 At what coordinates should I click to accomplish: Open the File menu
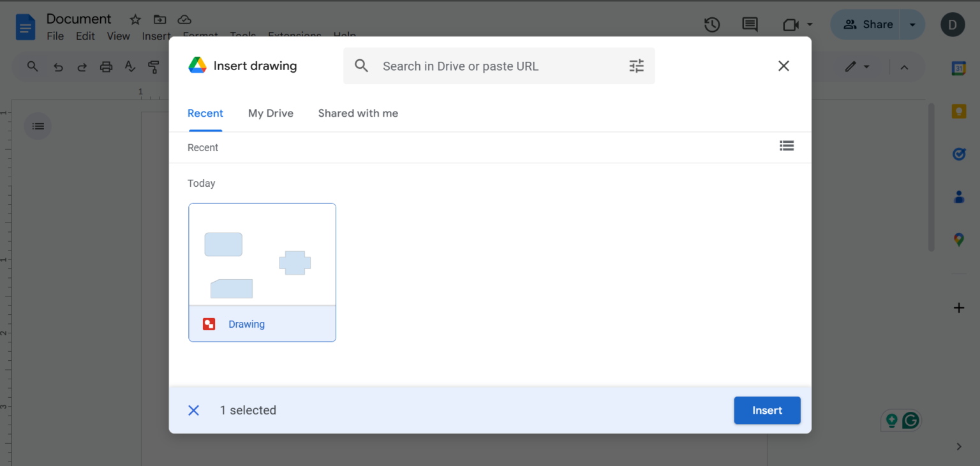pyautogui.click(x=55, y=36)
